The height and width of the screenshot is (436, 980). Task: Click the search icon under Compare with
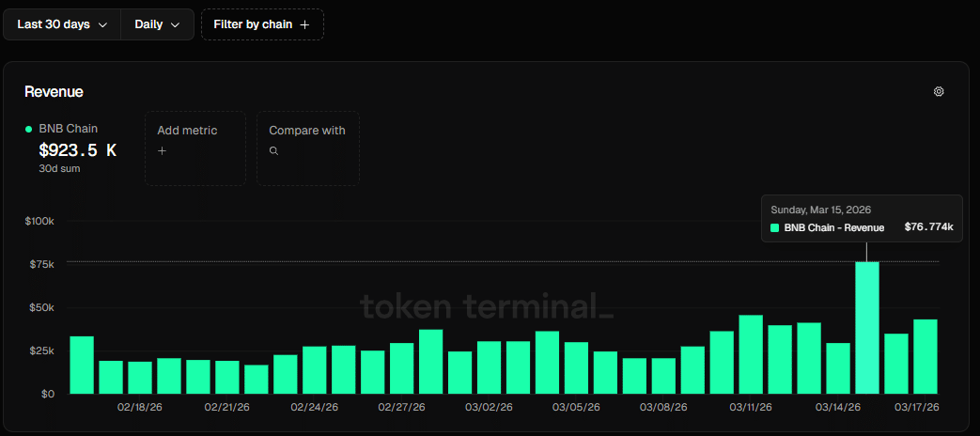coord(273,151)
